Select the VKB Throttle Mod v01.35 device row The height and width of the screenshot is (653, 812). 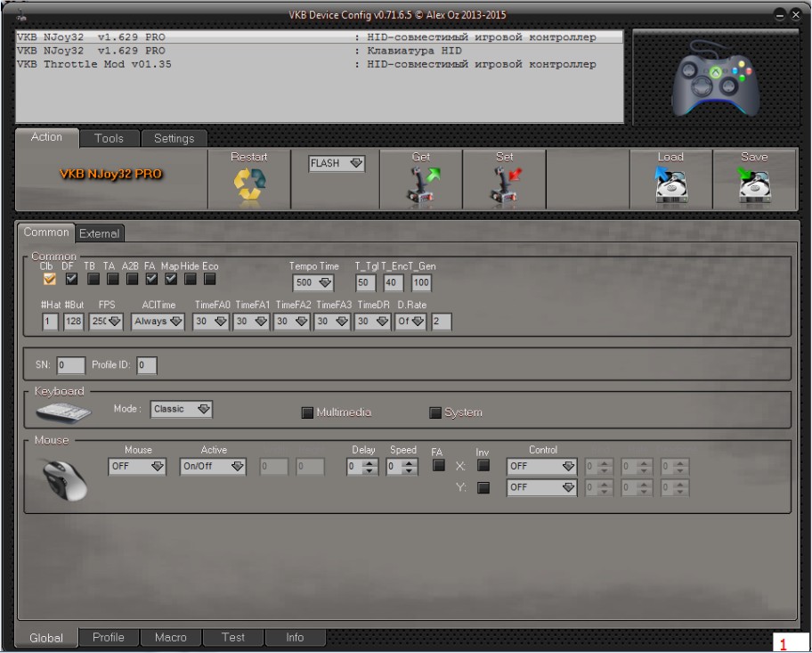coord(319,64)
